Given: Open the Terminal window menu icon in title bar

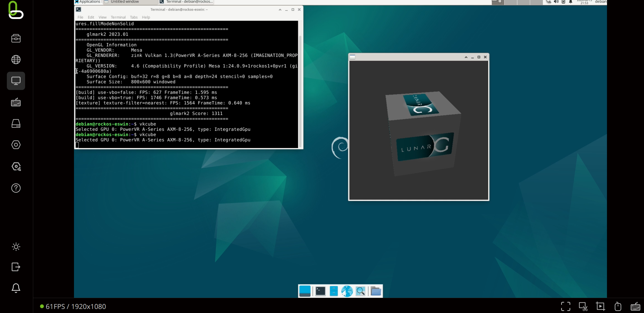Looking at the screenshot, I should coord(79,9).
